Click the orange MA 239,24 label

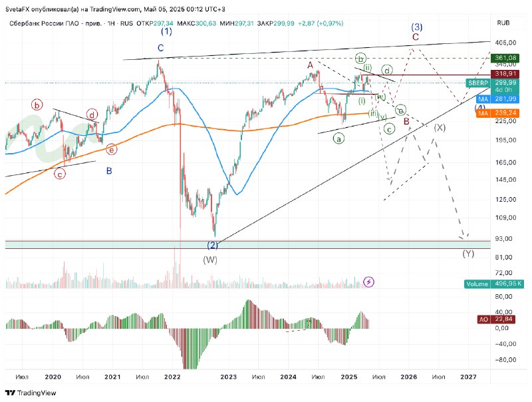[497, 113]
